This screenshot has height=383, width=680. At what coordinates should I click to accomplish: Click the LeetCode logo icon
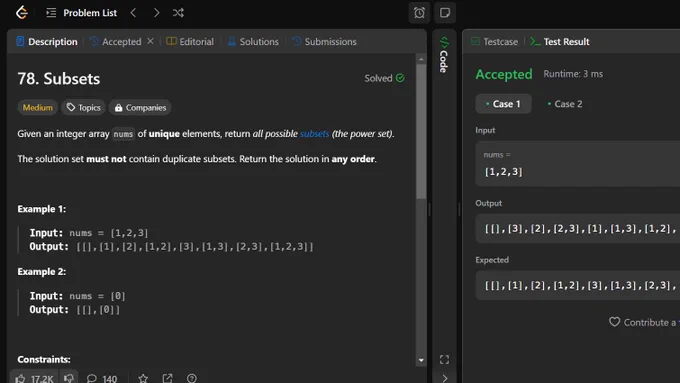(x=22, y=13)
